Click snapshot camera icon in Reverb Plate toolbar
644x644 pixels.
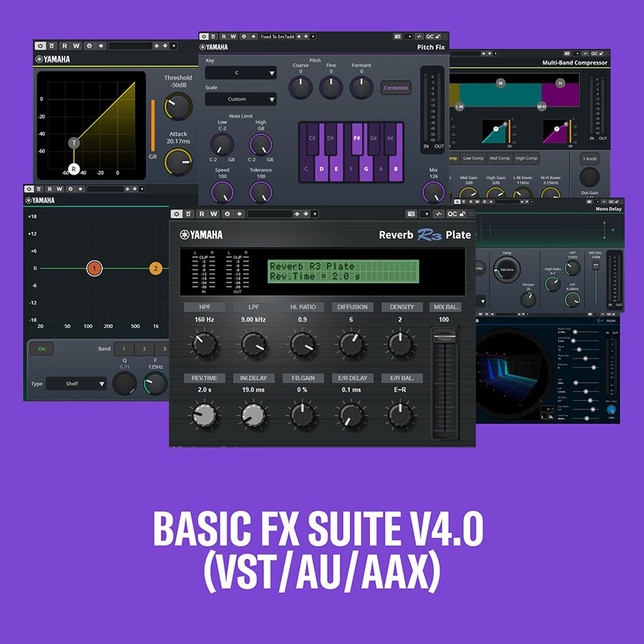411,214
